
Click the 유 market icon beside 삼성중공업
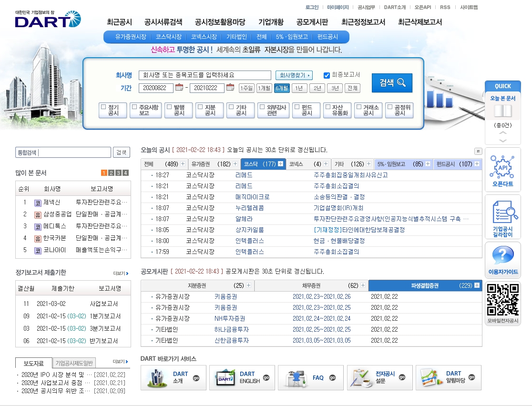[x=38, y=215]
